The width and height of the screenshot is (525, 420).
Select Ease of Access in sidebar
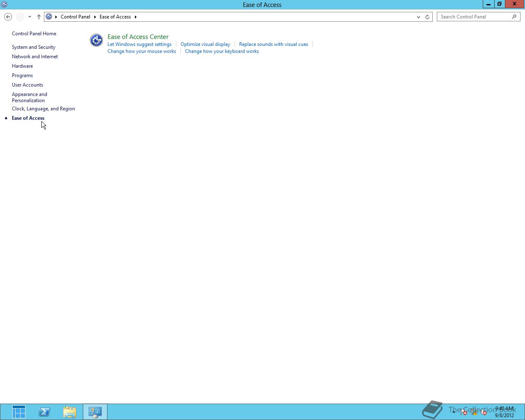click(x=28, y=118)
